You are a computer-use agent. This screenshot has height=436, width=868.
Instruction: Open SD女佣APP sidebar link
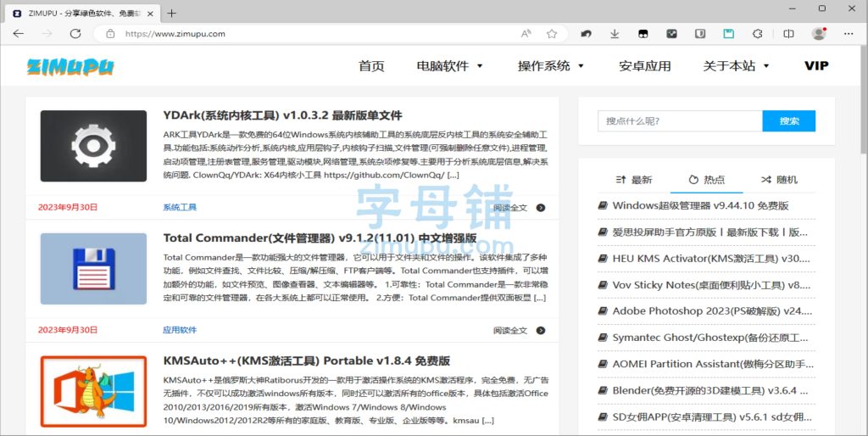click(x=712, y=417)
